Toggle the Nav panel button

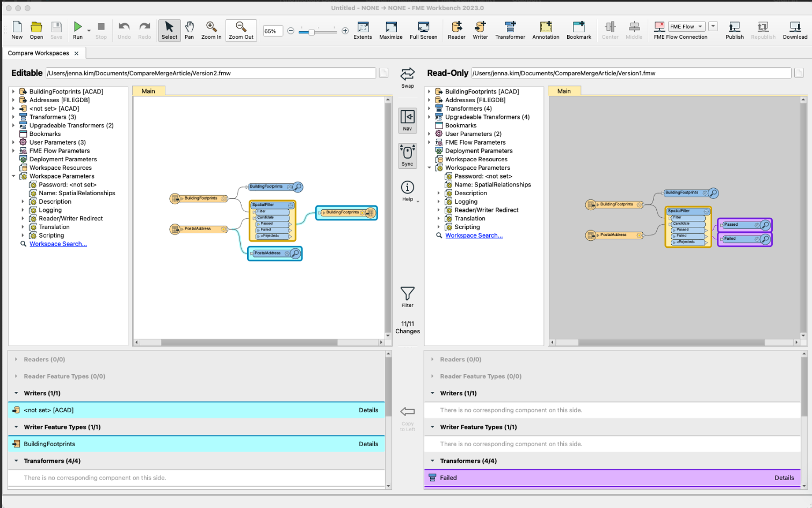point(408,120)
